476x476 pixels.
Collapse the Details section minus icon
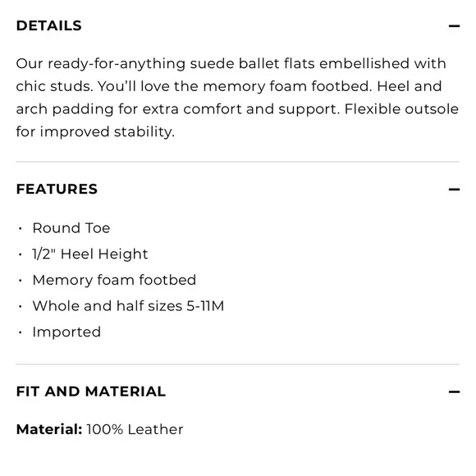[454, 26]
